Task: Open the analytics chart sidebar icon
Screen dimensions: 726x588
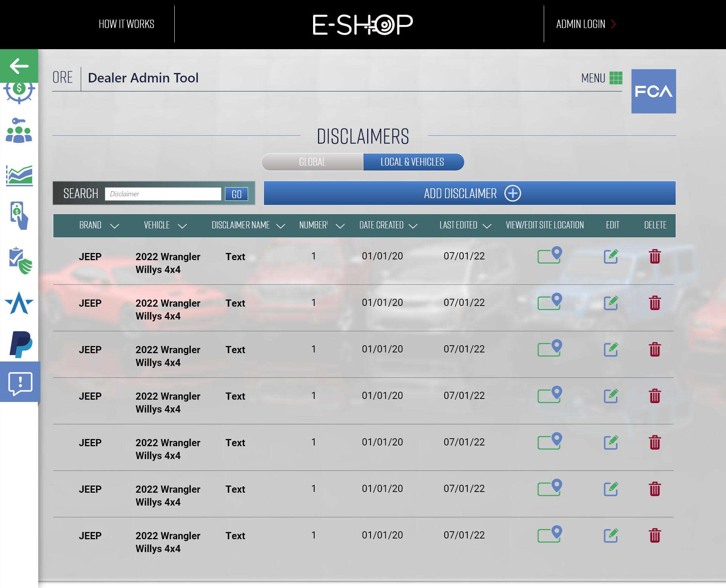Action: point(19,175)
